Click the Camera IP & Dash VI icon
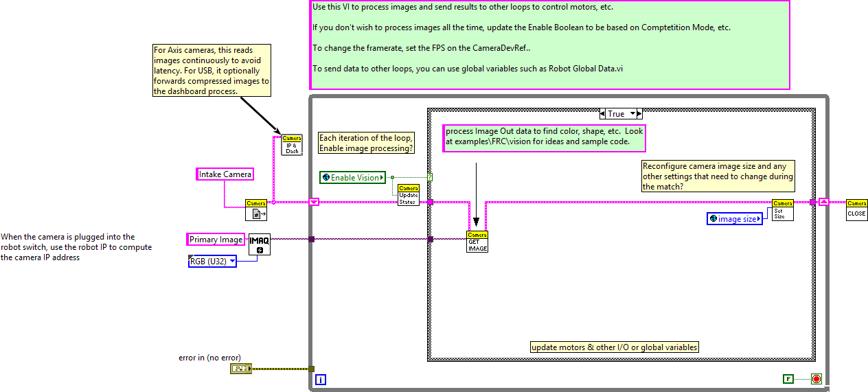 [x=291, y=145]
